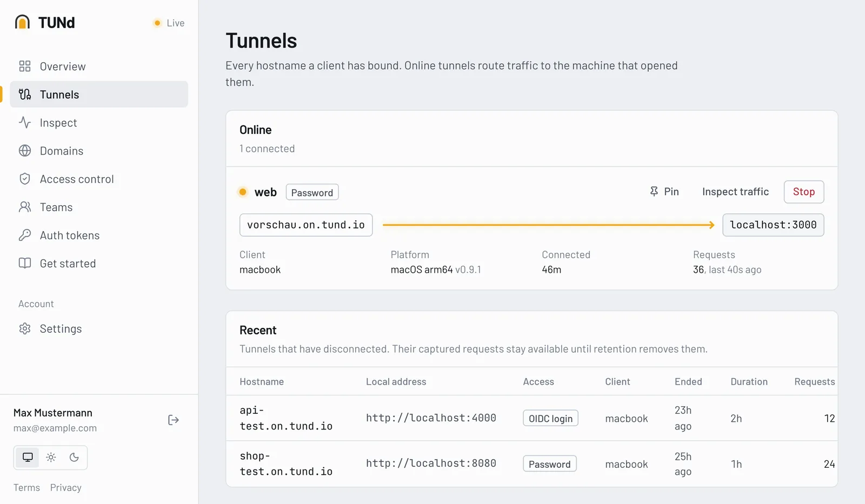Open the Privacy link
The image size is (865, 504).
click(x=66, y=487)
